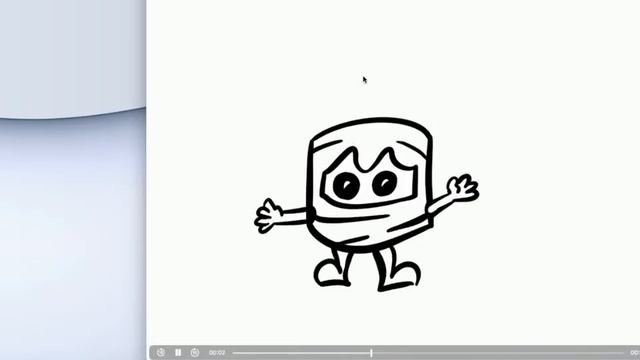Click the 00:02 elapsed time label

[217, 352]
